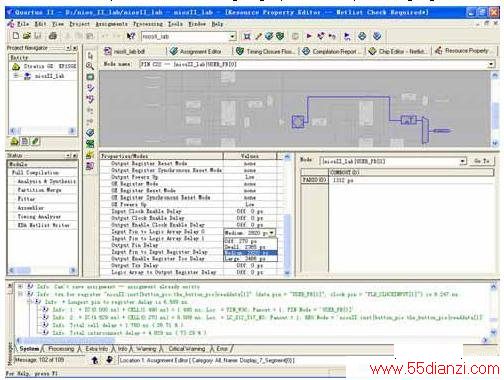This screenshot has height=380, width=504.
Task: Click the properties list vertical scrollbar
Action: point(287,215)
